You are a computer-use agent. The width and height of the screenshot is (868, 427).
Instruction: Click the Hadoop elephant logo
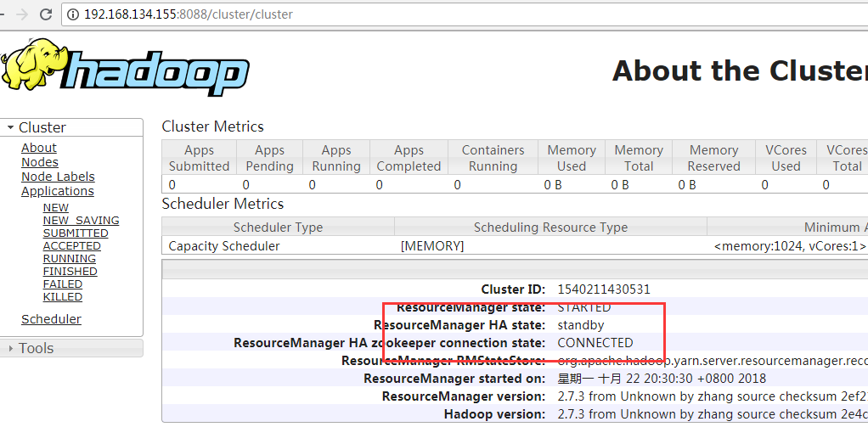click(x=125, y=67)
